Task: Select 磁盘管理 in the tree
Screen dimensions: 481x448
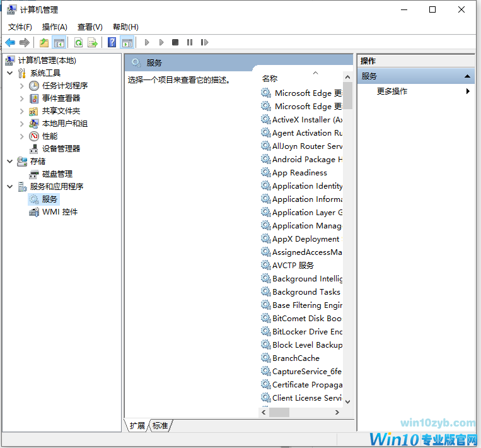Action: (x=57, y=174)
